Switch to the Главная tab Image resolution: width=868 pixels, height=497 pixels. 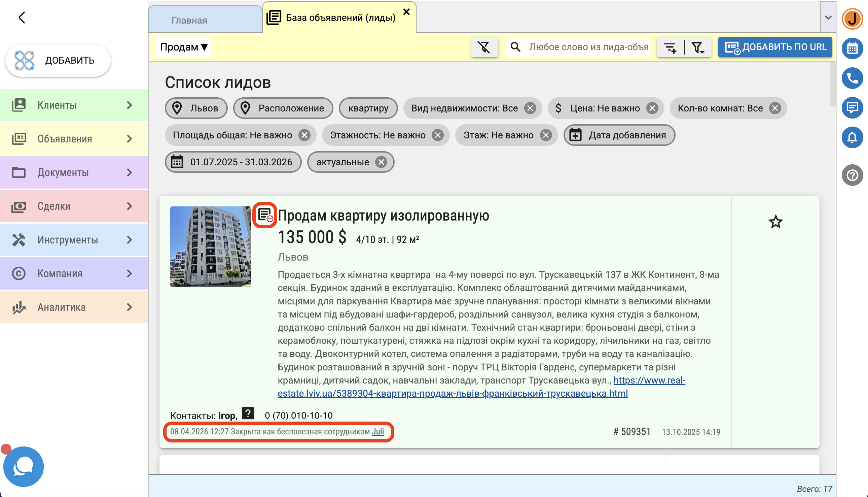tap(189, 20)
